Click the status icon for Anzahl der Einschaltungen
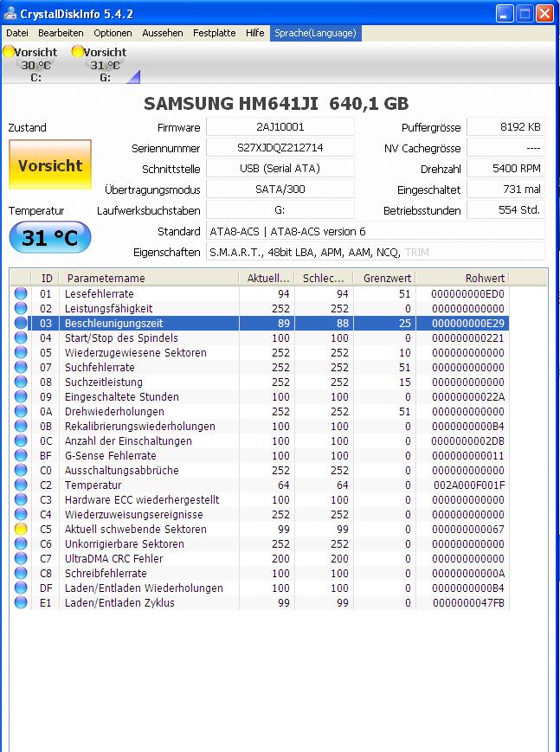560x752 pixels. click(21, 440)
